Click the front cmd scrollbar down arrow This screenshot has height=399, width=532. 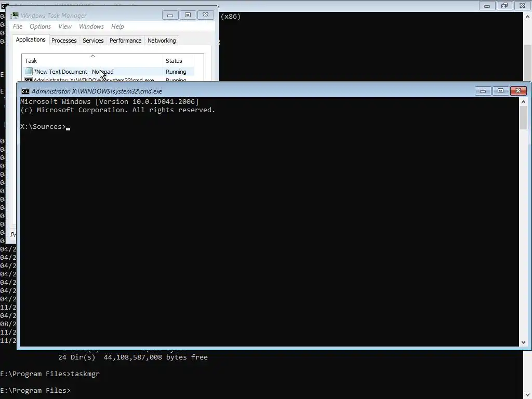523,342
